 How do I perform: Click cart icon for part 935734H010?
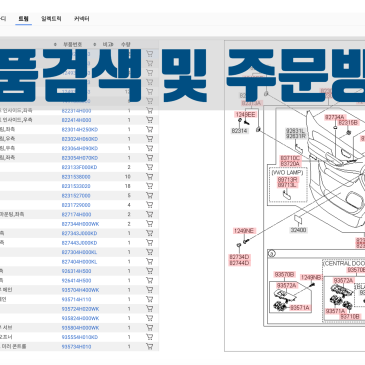[x=149, y=347]
